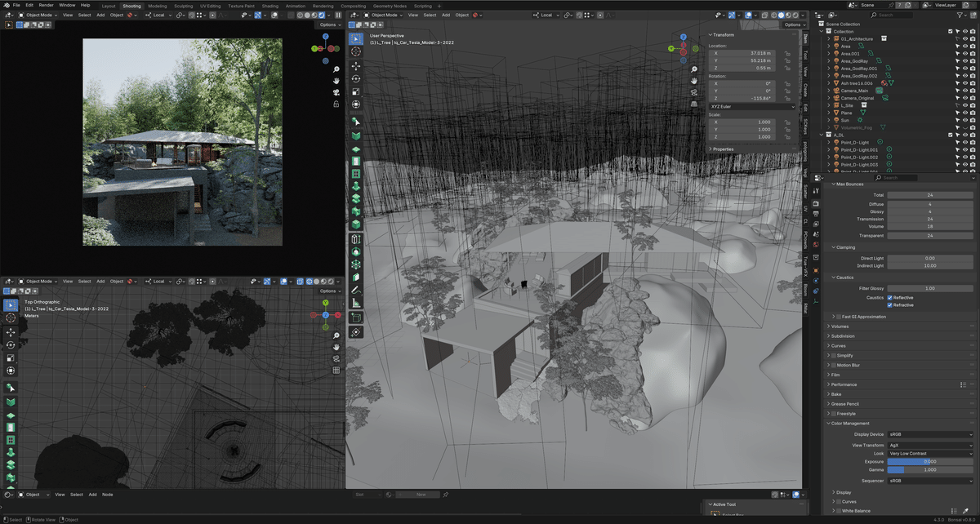
Task: Select the Move tool in the viewport toolbar
Action: (355, 65)
